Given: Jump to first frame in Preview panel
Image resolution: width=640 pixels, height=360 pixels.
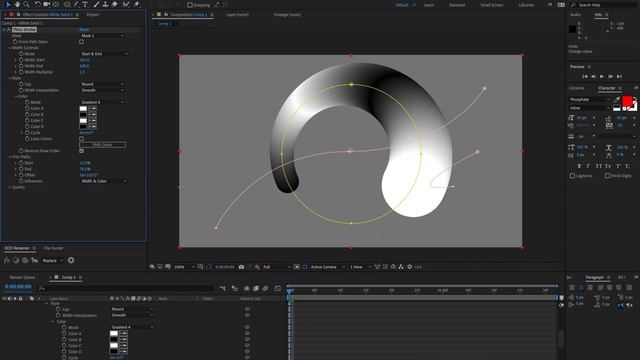Looking at the screenshot, I should tap(584, 76).
